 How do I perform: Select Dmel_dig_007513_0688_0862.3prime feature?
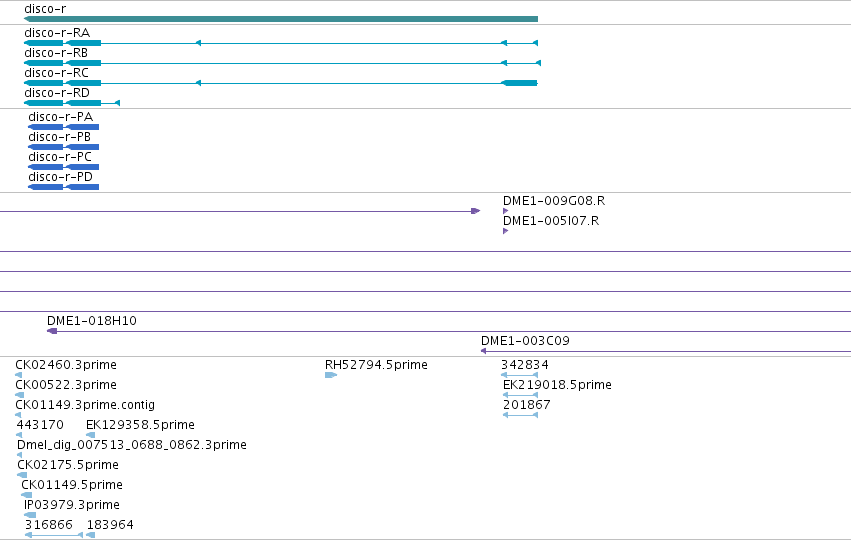click(132, 445)
